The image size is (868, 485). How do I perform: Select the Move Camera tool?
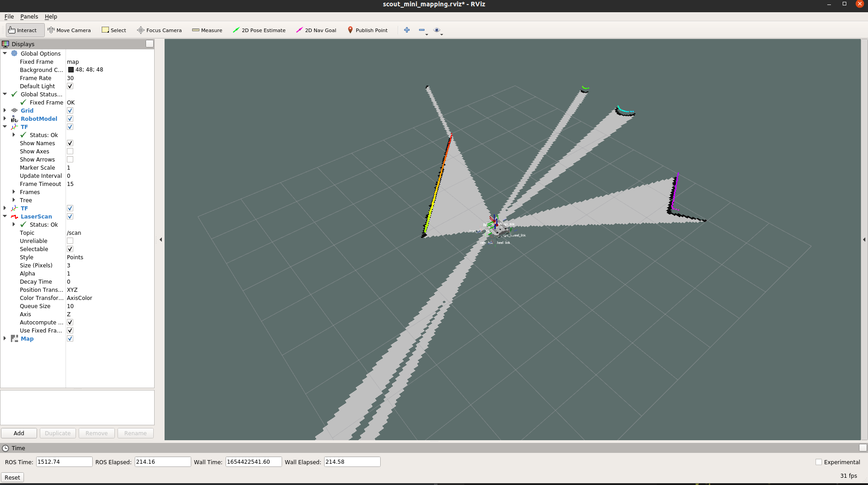click(x=69, y=30)
